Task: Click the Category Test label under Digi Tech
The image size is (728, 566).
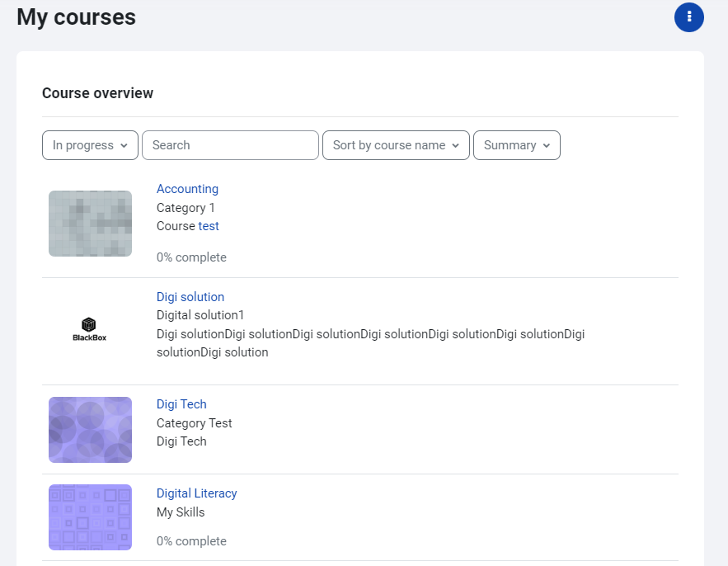Action: (x=194, y=423)
